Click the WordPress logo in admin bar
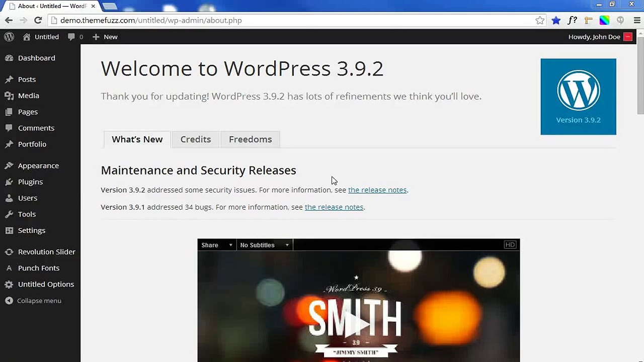 pyautogui.click(x=9, y=37)
